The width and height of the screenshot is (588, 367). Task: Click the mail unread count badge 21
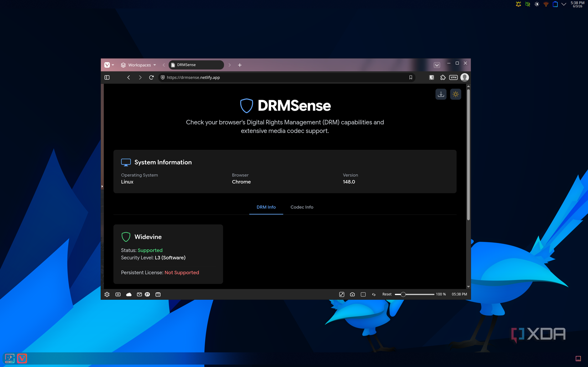coord(147,294)
